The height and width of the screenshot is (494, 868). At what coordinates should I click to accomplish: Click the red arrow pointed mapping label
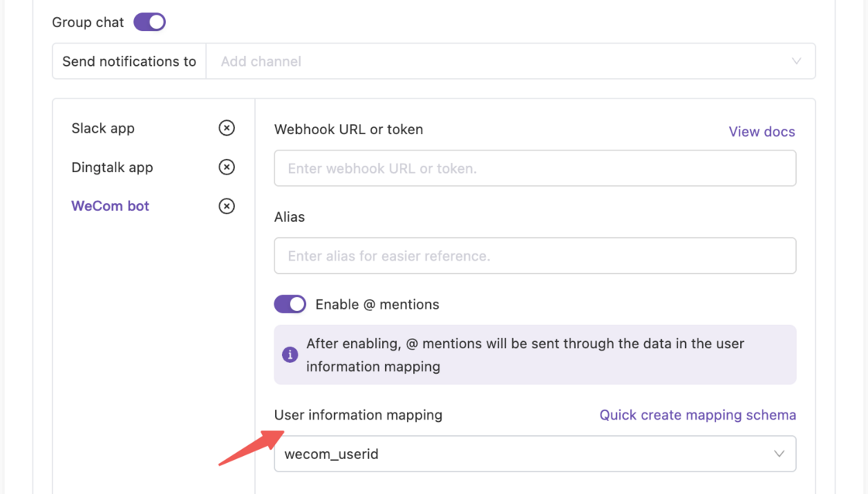[358, 415]
